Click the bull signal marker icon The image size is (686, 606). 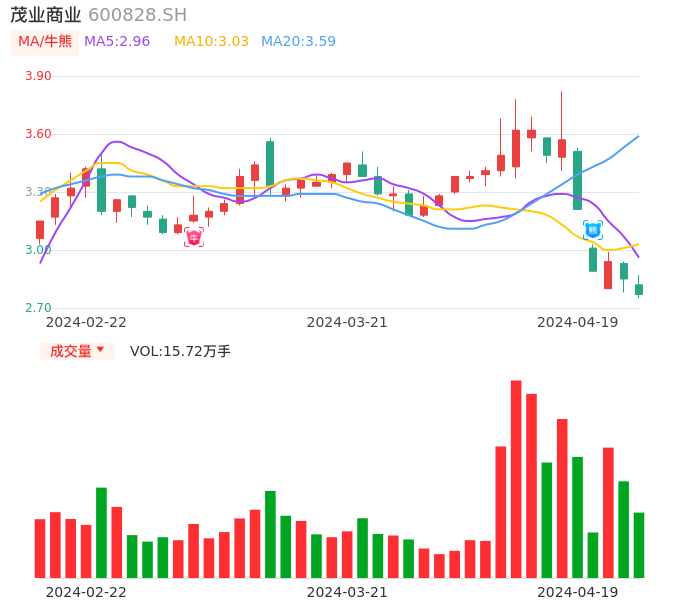coord(194,237)
